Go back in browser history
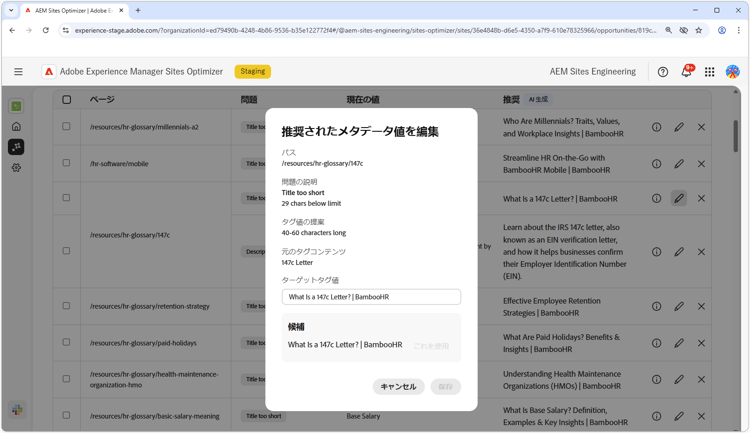The width and height of the screenshot is (750, 433). click(12, 30)
